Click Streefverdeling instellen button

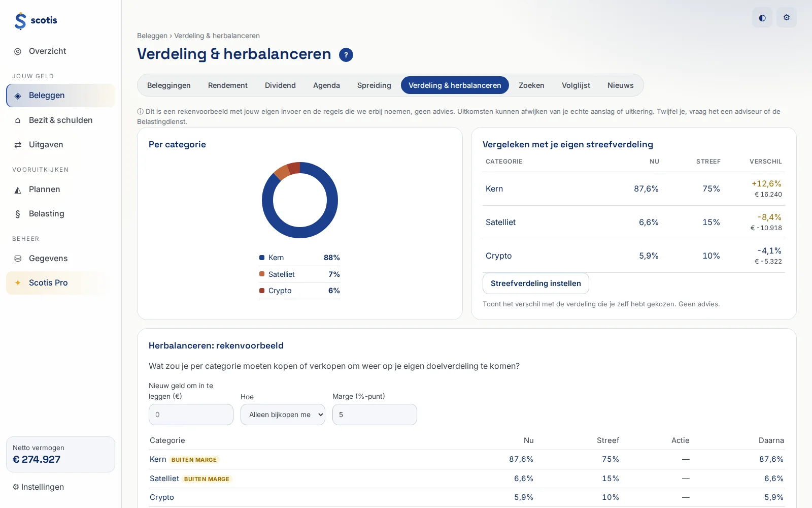pyautogui.click(x=536, y=283)
